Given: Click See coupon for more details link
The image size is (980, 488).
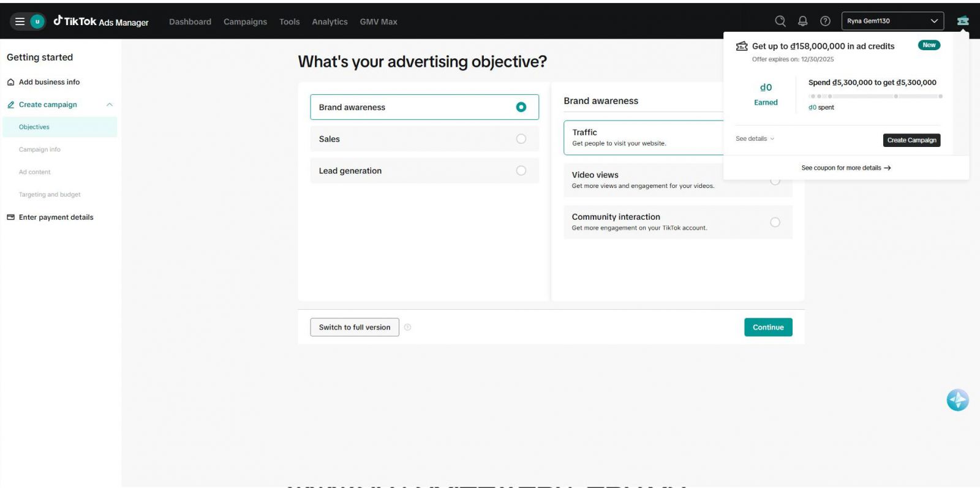Looking at the screenshot, I should (x=846, y=168).
